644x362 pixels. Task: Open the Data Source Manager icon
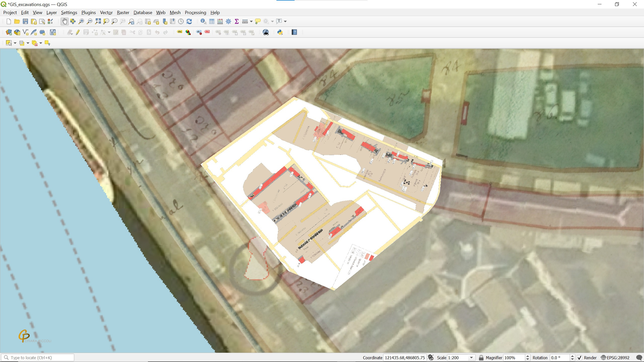[9, 32]
